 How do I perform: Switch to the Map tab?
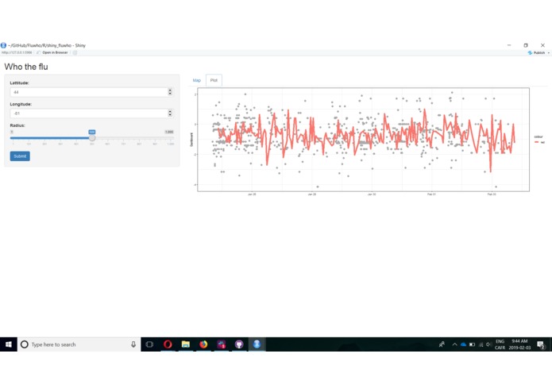pyautogui.click(x=197, y=80)
